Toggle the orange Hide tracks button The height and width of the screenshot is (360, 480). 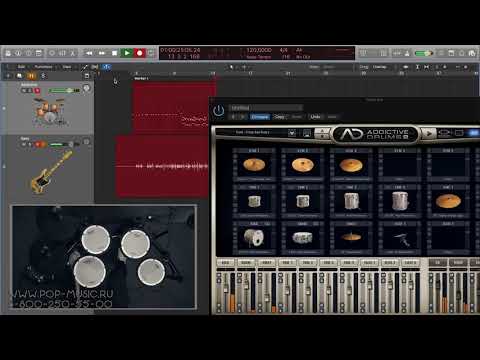31,76
